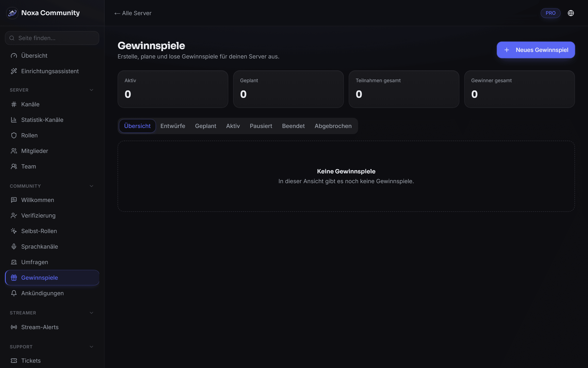This screenshot has width=588, height=368.
Task: Select the Übersicht tab in Gewinnspiele
Action: [137, 126]
